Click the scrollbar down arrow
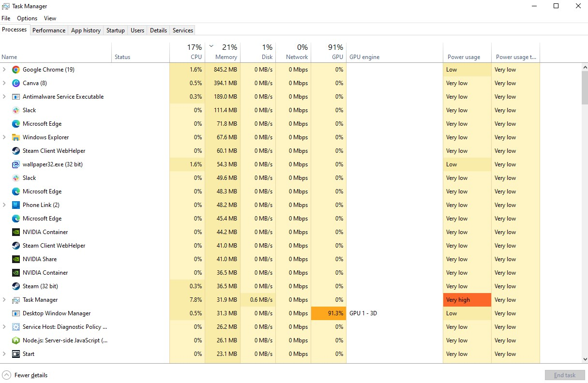The height and width of the screenshot is (383, 588). click(584, 359)
